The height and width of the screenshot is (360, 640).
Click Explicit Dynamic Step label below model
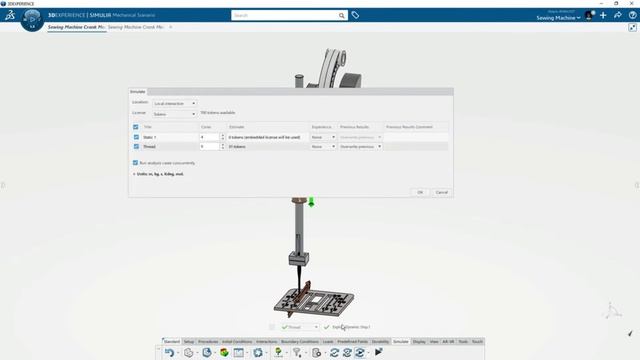tap(351, 327)
